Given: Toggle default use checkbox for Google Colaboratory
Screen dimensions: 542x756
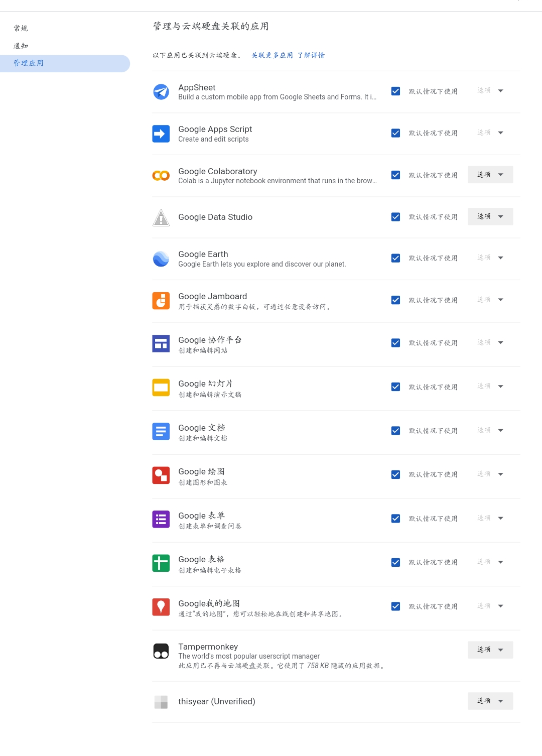Looking at the screenshot, I should (395, 175).
